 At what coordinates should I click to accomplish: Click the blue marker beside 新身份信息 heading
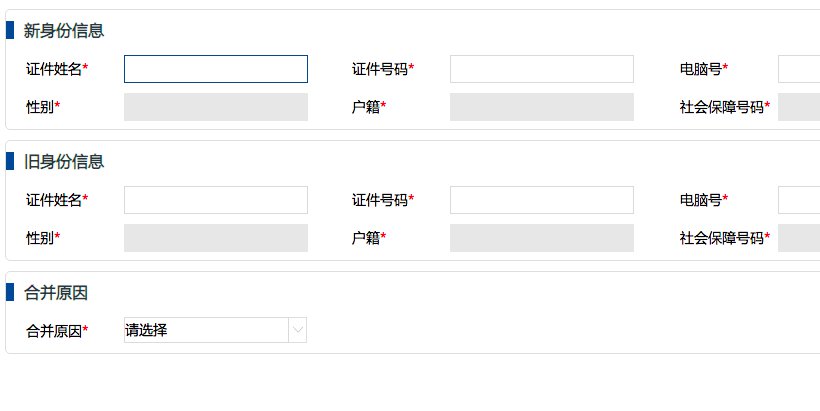[x=9, y=30]
